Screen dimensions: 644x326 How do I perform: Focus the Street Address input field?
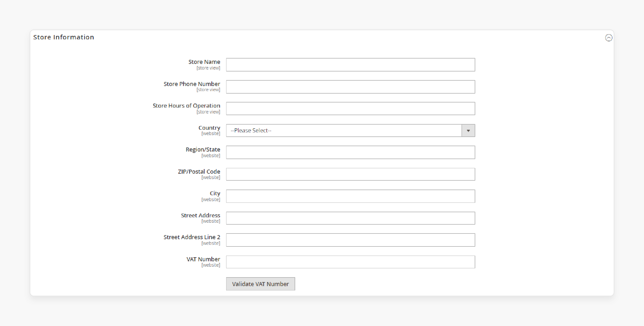click(x=350, y=218)
